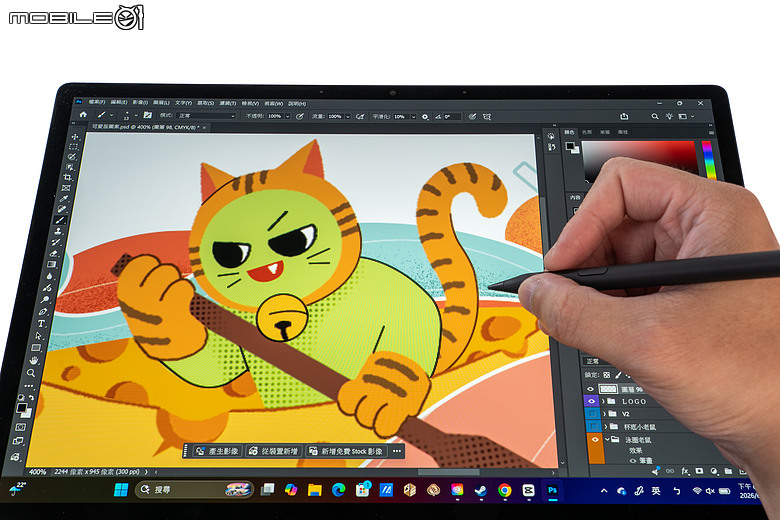This screenshot has height=520, width=780.
Task: Expand the 杯底小老鼠 group
Action: click(x=606, y=426)
